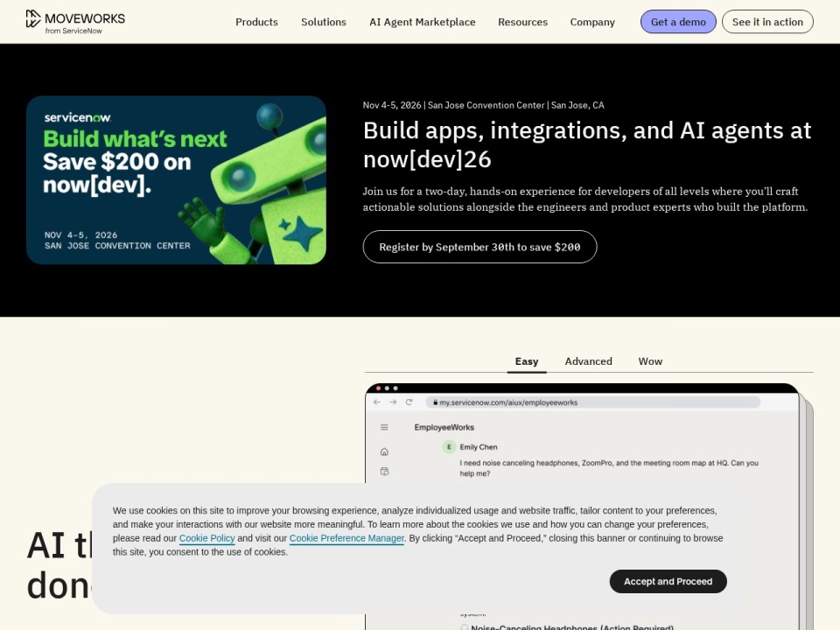Image resolution: width=840 pixels, height=630 pixels.
Task: Open the Company menu
Action: 592,22
